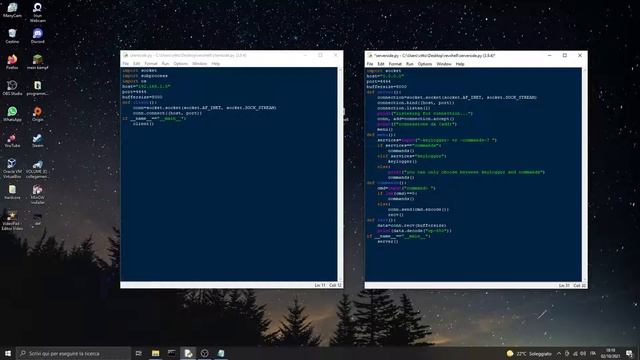Open Window menu in serverside.py window
The image size is (640, 360).
[x=444, y=64]
